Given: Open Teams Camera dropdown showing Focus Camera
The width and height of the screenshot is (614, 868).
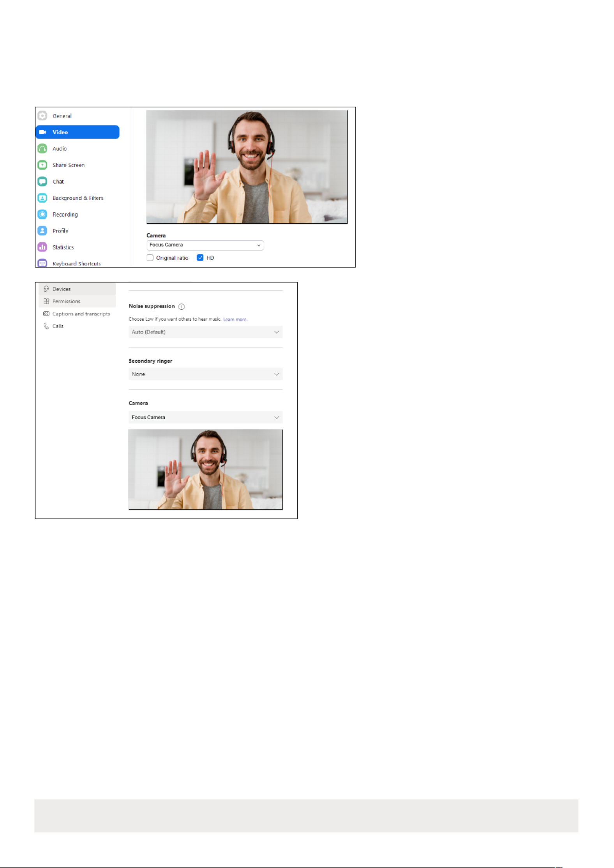Looking at the screenshot, I should 205,417.
